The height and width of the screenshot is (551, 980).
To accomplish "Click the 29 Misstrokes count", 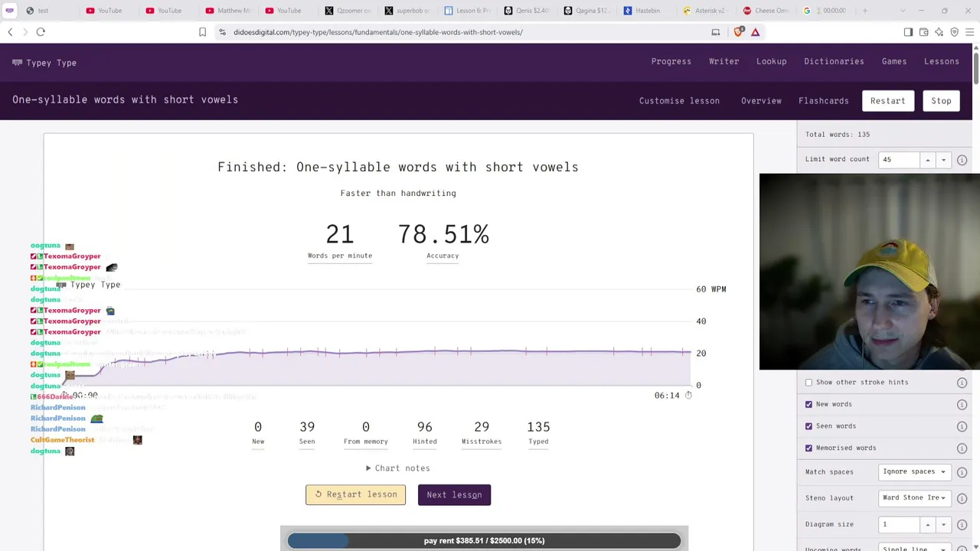I will point(482,427).
